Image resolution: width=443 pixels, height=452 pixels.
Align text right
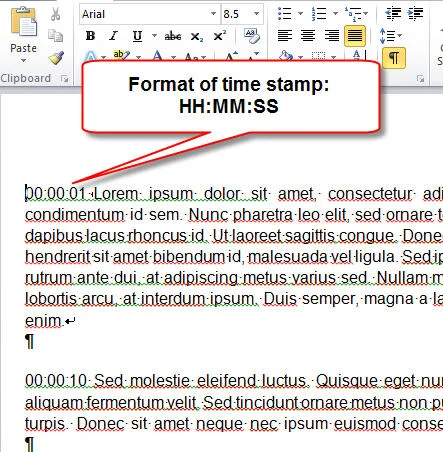(x=332, y=36)
